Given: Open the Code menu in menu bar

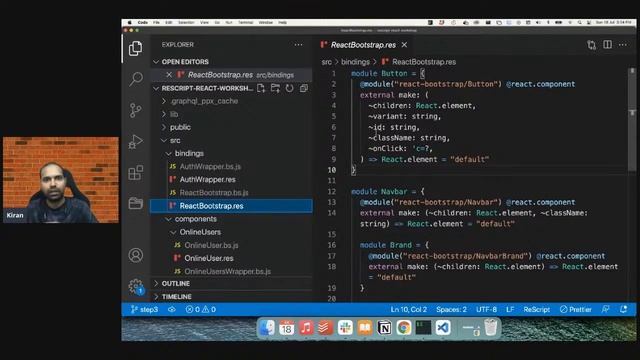Looking at the screenshot, I should (142, 22).
